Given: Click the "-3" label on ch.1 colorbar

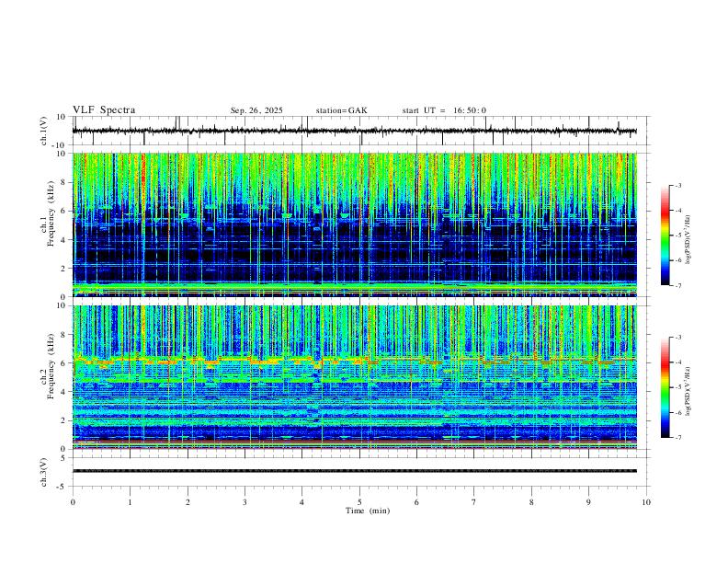Looking at the screenshot, I should (677, 185).
